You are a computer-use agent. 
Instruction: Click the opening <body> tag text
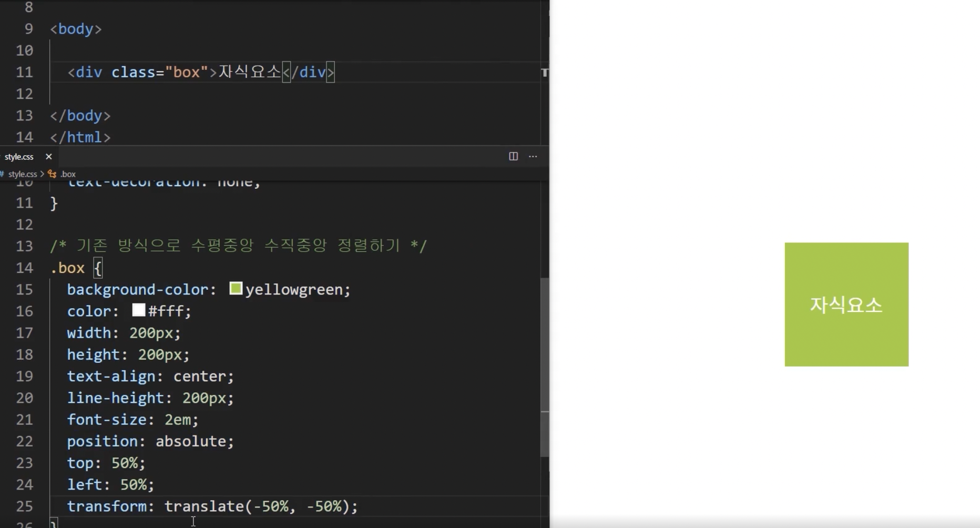point(76,29)
